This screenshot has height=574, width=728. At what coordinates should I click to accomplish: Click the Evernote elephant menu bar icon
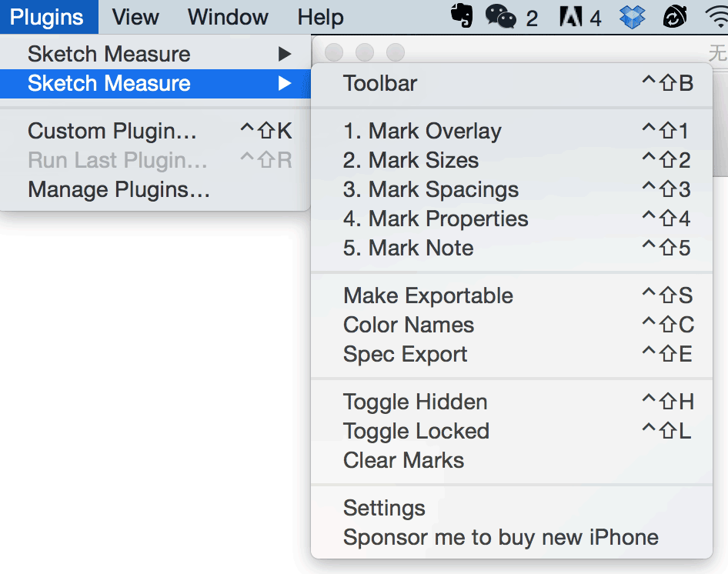point(462,16)
